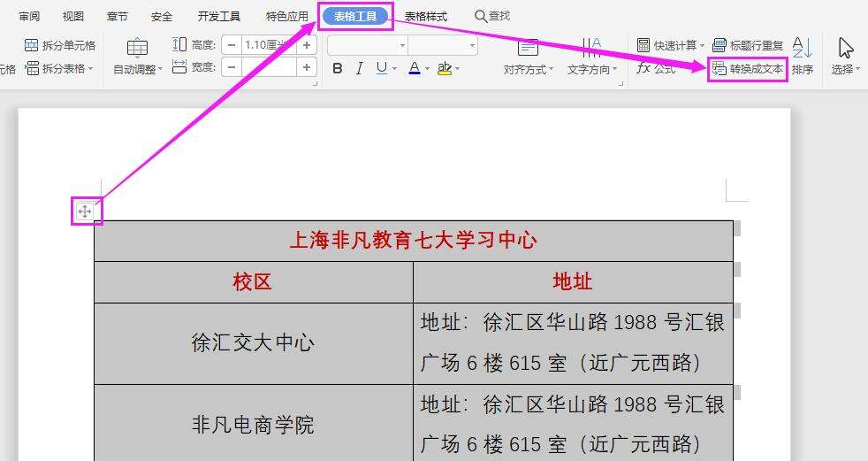Click the 校区 header cell
The height and width of the screenshot is (461, 868).
tap(253, 282)
